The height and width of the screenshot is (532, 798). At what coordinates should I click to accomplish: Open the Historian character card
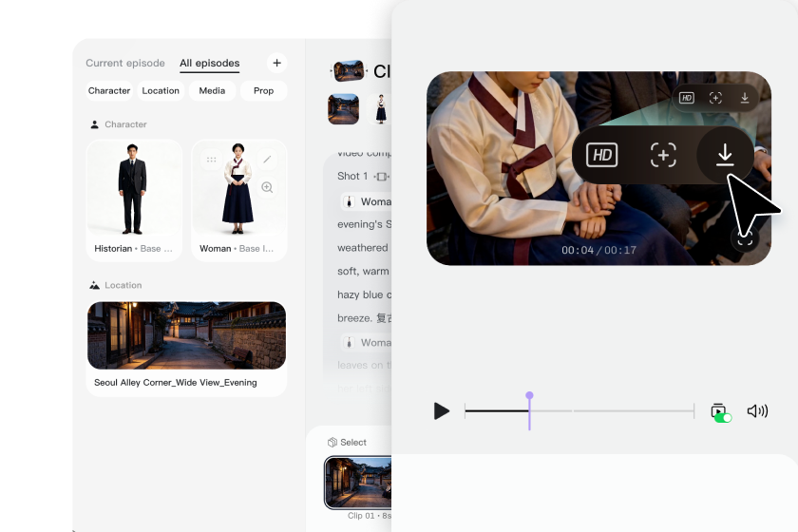pos(134,200)
